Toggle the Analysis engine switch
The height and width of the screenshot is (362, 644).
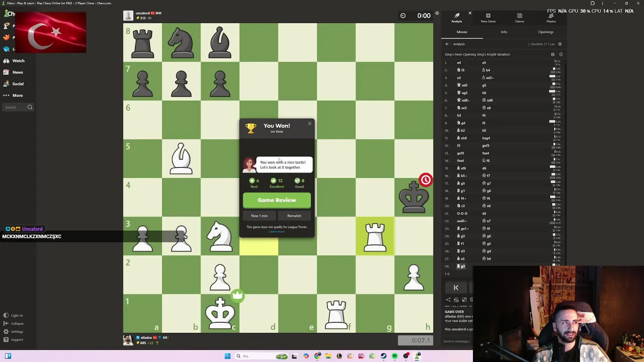point(447,44)
